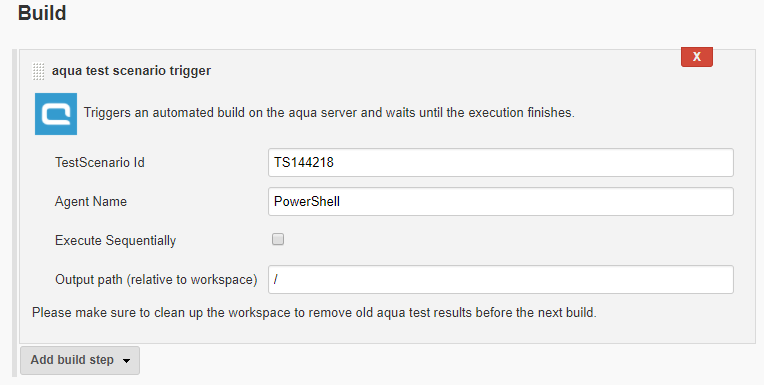Click the TS144218 value text

(x=304, y=162)
